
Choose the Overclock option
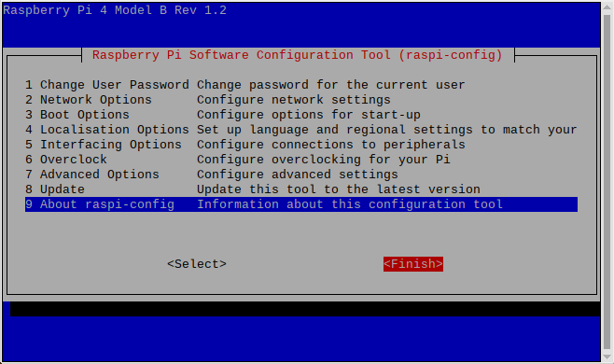tap(301, 160)
